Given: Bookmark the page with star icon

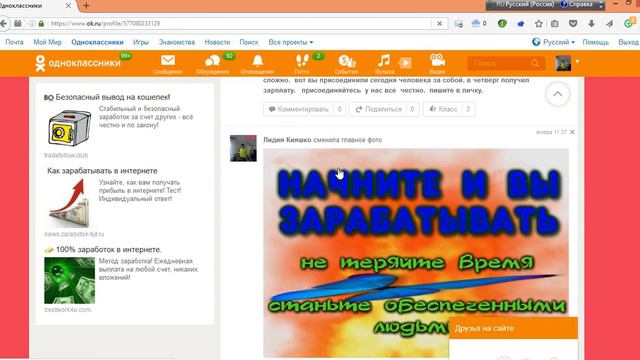Looking at the screenshot, I should (x=539, y=24).
